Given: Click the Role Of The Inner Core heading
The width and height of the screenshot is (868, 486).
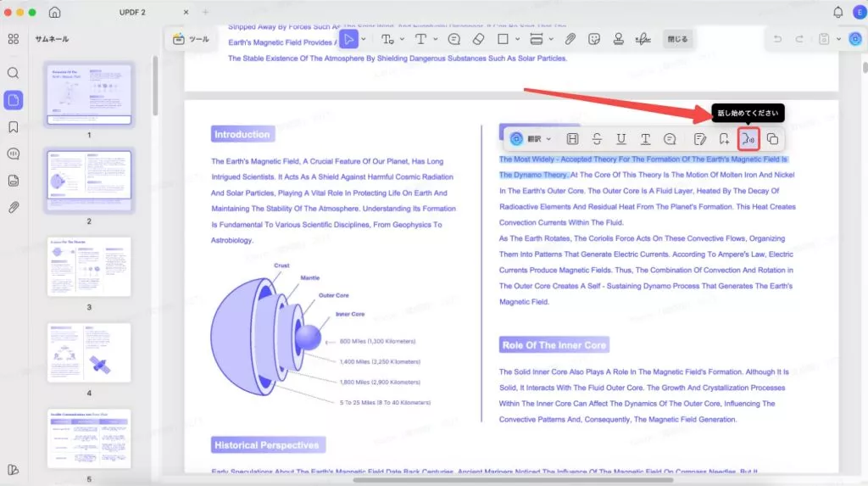Looking at the screenshot, I should tap(554, 344).
